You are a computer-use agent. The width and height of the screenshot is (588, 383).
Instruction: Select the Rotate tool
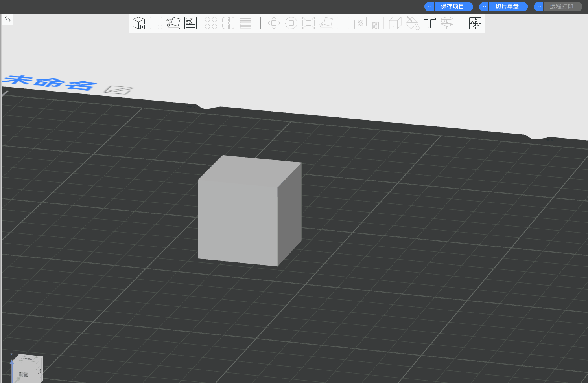(x=291, y=23)
